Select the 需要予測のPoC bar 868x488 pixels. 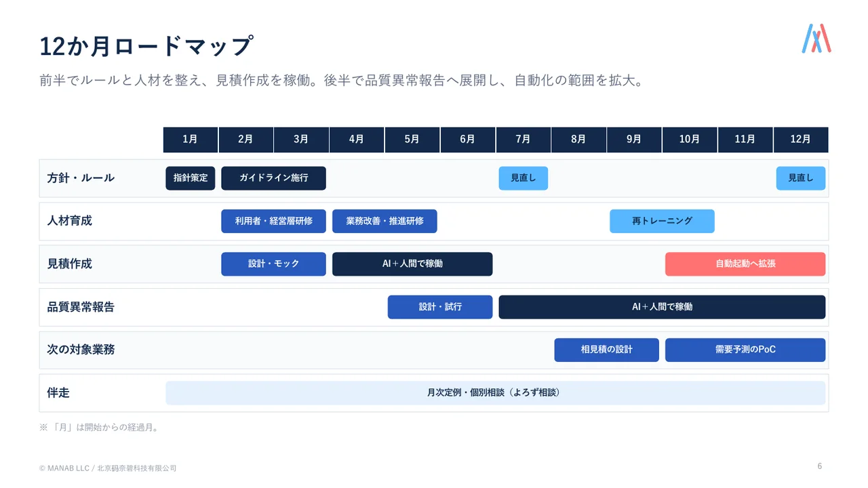(745, 350)
